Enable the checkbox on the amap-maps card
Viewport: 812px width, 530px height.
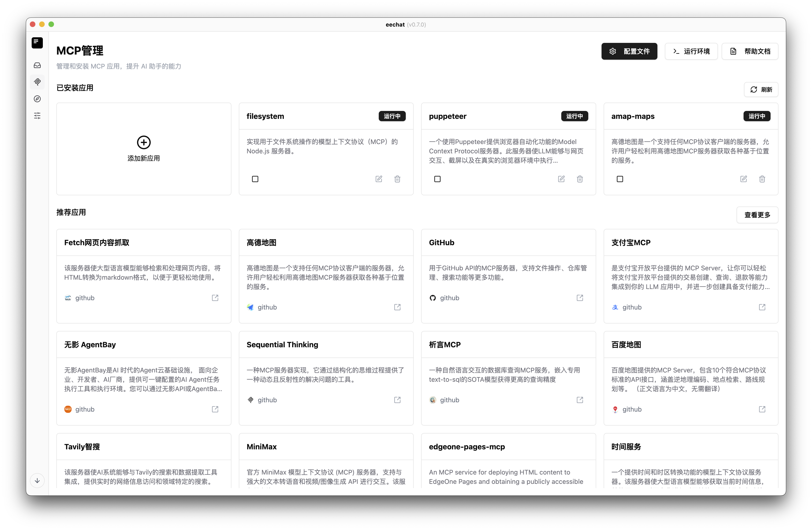tap(619, 179)
